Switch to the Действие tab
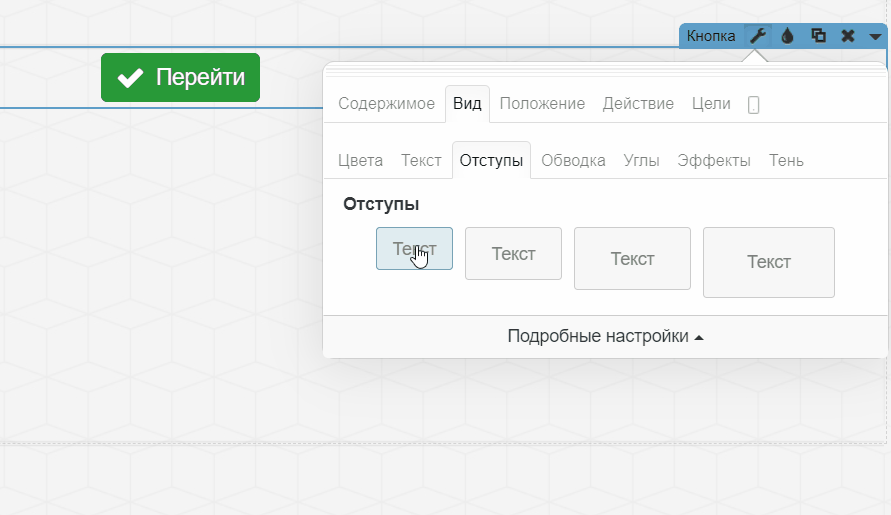 pyautogui.click(x=638, y=103)
